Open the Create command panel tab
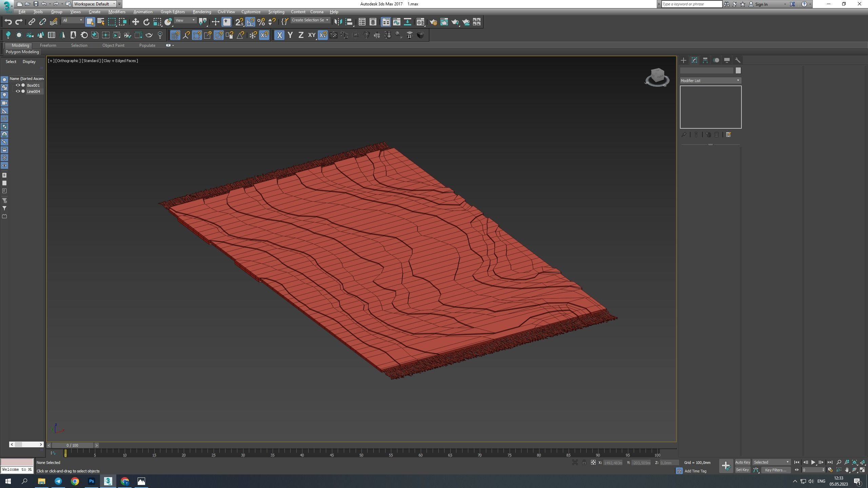Screen dimensions: 868x488 pyautogui.click(x=684, y=60)
